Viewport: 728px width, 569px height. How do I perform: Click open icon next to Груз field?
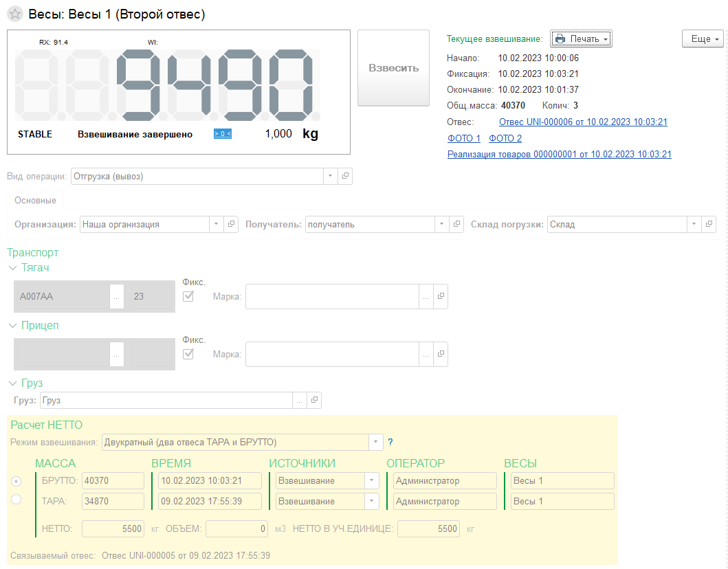point(313,400)
